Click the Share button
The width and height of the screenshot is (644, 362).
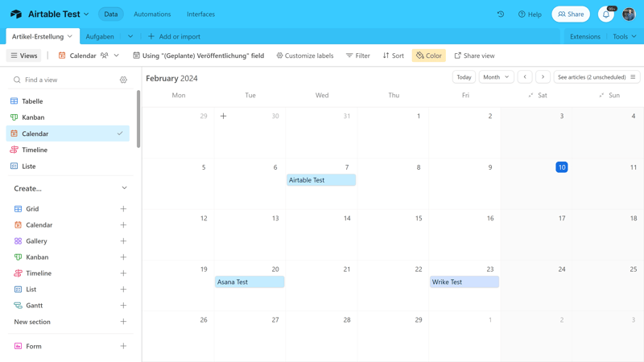[x=571, y=14]
